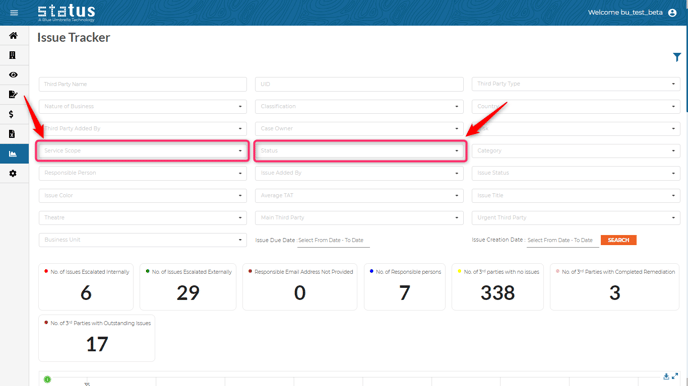Image resolution: width=688 pixels, height=386 pixels.
Task: Select Responsible Email Address Not Provided card
Action: pyautogui.click(x=300, y=287)
